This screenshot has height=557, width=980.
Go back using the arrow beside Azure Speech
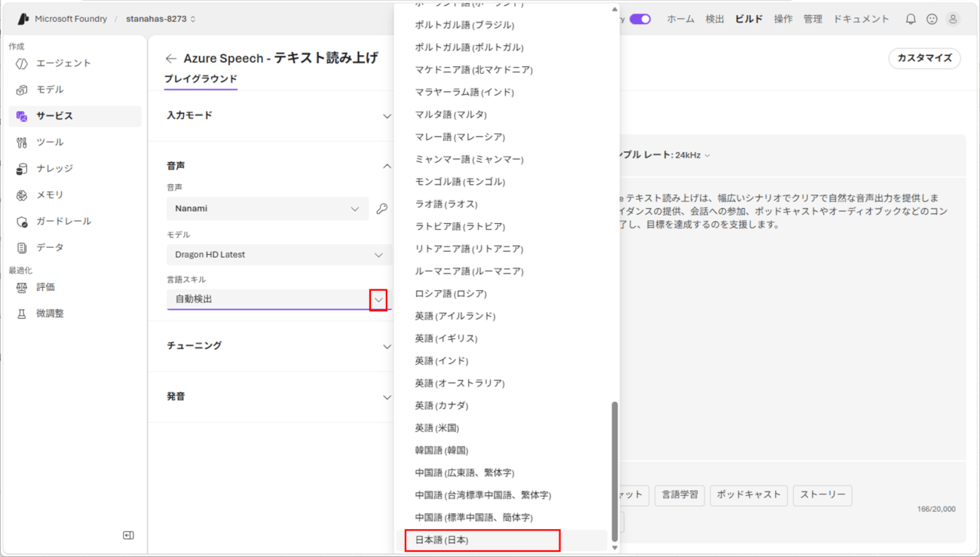(x=171, y=58)
